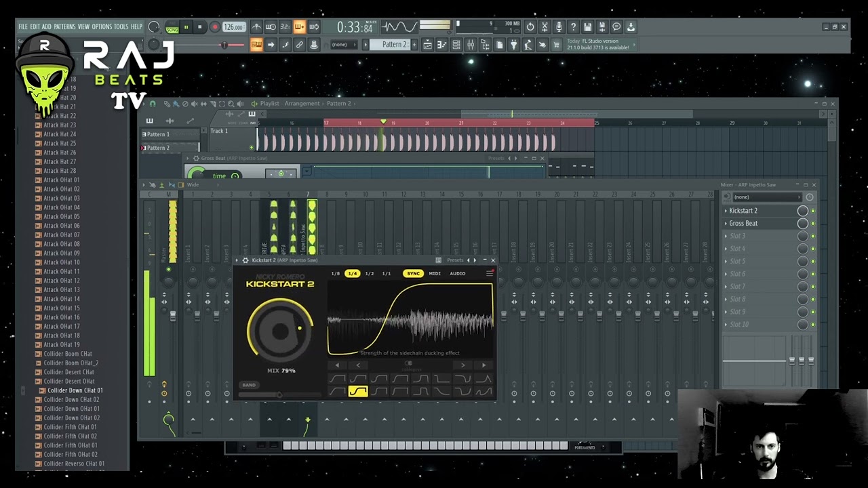
Task: Open the FILE menu
Action: click(23, 26)
